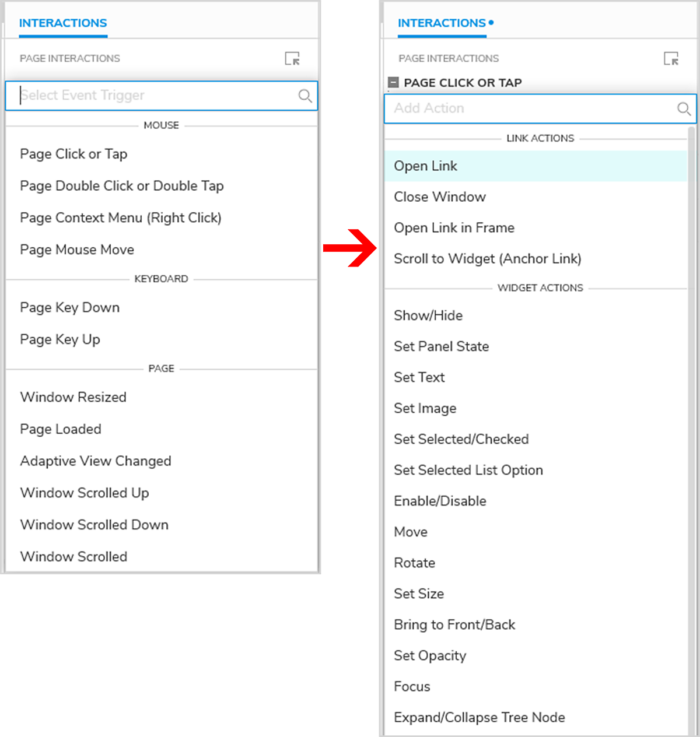Viewport: 700px width, 737px height.
Task: Select the Window Resized trigger
Action: tap(73, 398)
